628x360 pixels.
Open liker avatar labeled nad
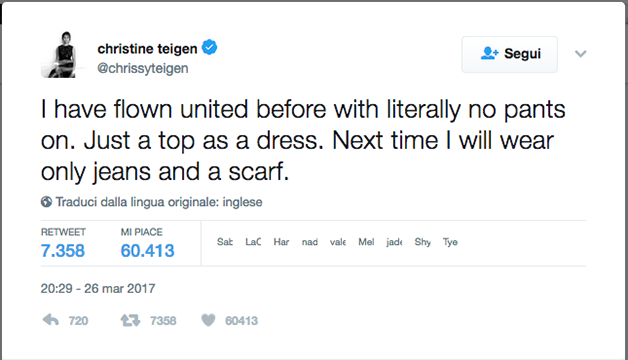310,242
